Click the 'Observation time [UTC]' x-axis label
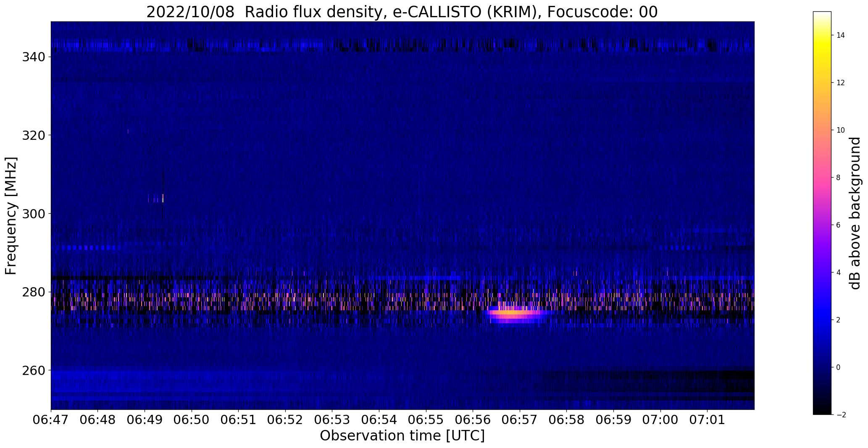868x448 pixels. click(x=402, y=436)
